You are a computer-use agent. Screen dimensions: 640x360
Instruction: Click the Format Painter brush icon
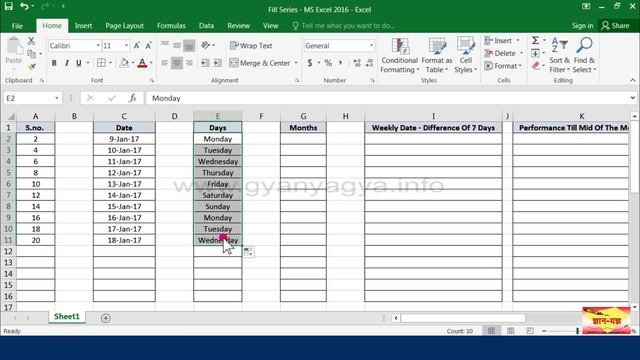(31, 66)
